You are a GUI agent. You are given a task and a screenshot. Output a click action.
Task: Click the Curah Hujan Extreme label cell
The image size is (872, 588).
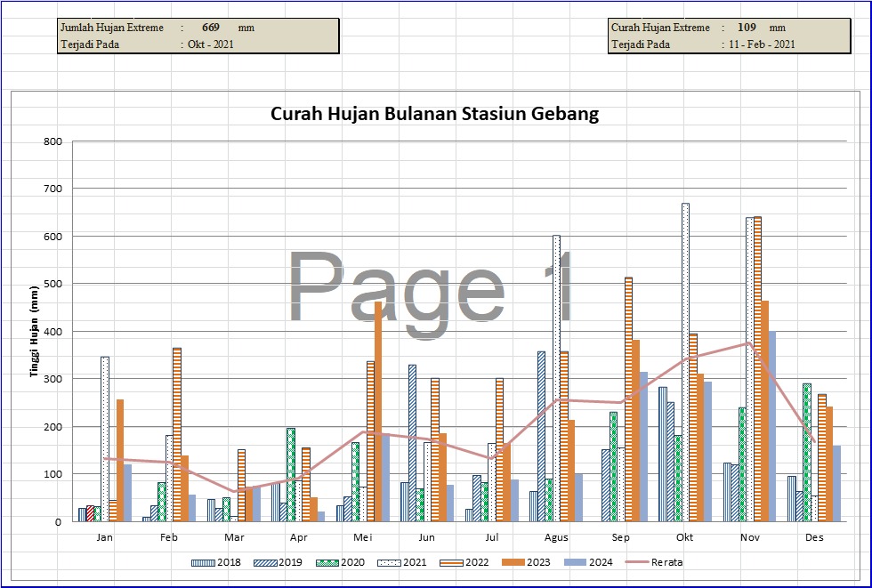pyautogui.click(x=660, y=28)
